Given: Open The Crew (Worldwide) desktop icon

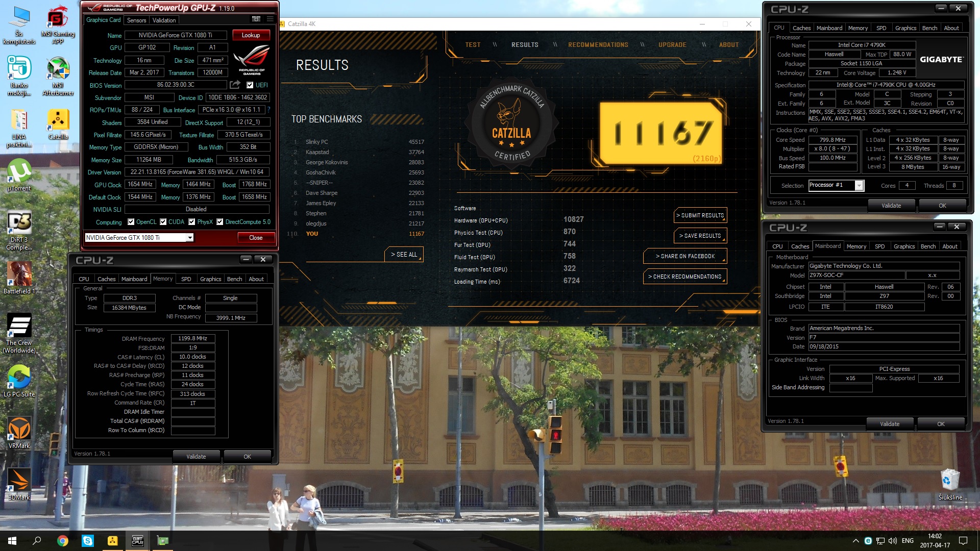Looking at the screenshot, I should (19, 333).
